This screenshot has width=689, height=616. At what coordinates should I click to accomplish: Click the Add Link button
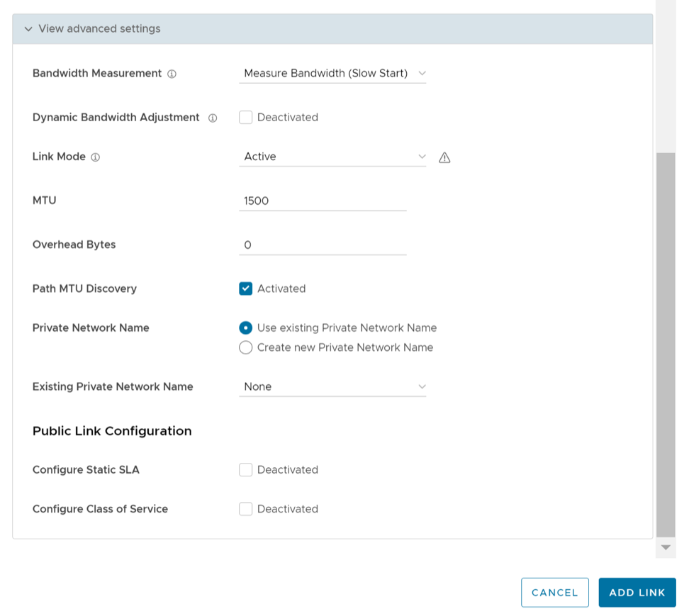(637, 593)
